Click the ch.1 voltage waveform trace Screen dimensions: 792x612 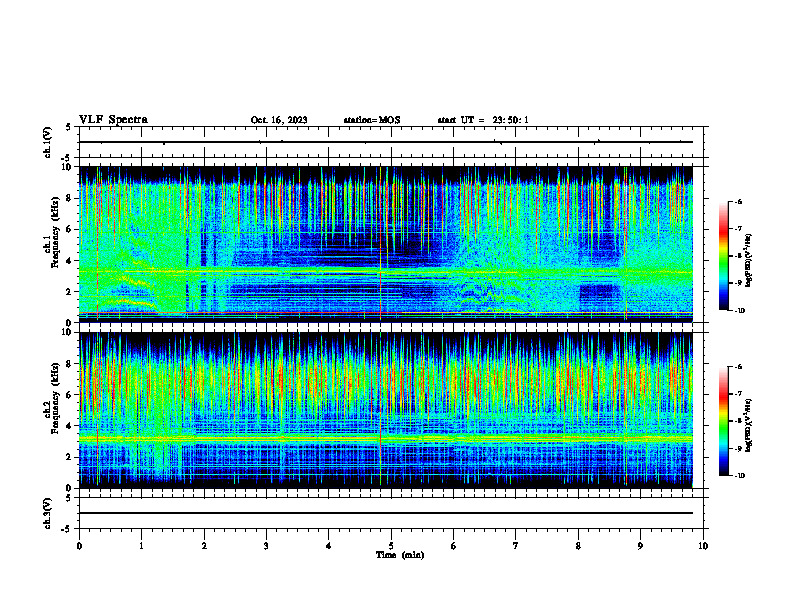(x=386, y=142)
